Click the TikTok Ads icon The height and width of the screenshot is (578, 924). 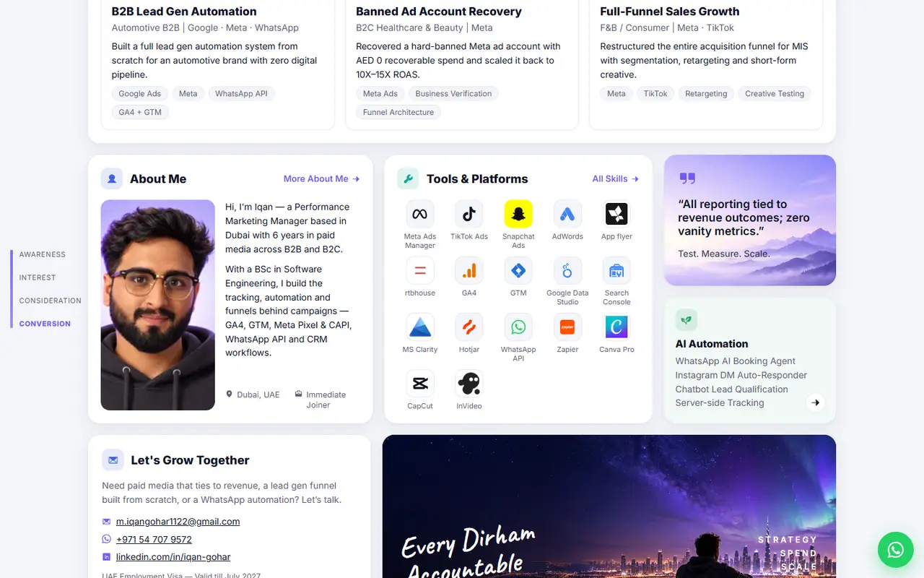pos(469,214)
